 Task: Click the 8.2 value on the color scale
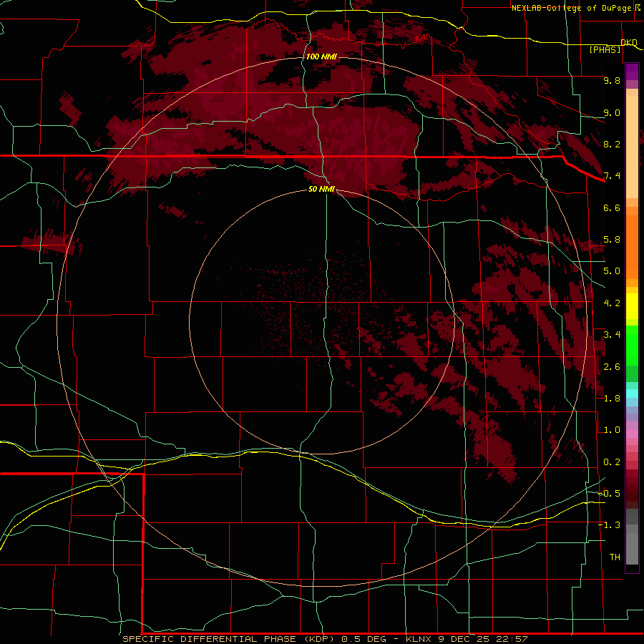[x=612, y=144]
